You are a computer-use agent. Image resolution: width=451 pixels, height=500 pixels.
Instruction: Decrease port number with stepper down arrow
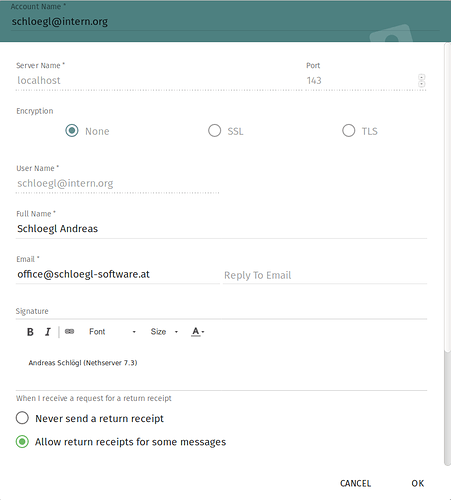422,84
